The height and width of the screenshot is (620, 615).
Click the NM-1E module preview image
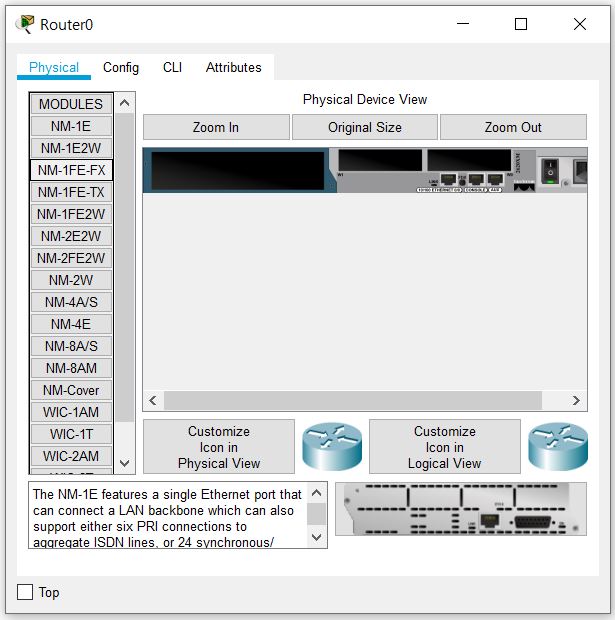461,509
